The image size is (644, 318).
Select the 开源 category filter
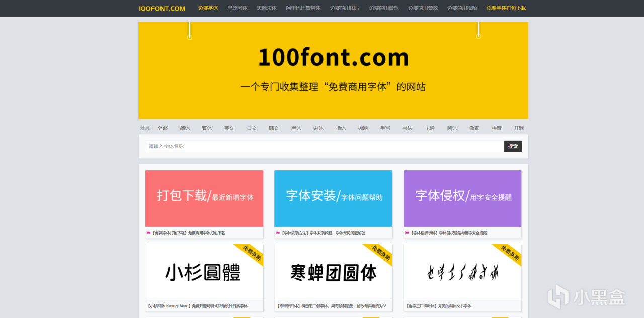pyautogui.click(x=519, y=128)
